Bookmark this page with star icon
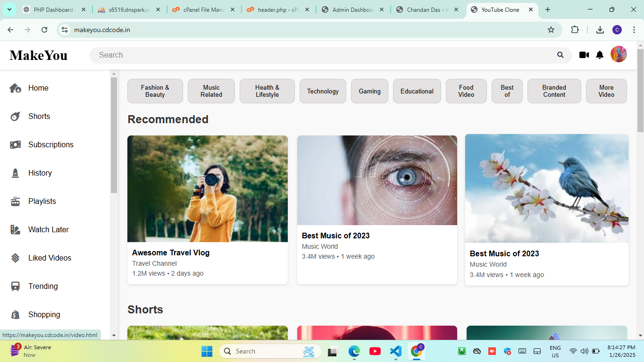The height and width of the screenshot is (362, 644). [551, 30]
